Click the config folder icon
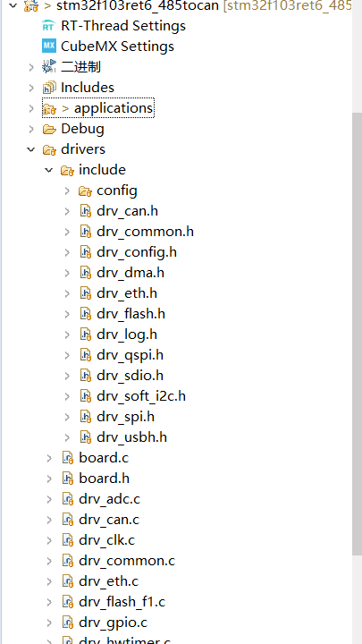Viewport: 362px width, 644px height. [85, 191]
